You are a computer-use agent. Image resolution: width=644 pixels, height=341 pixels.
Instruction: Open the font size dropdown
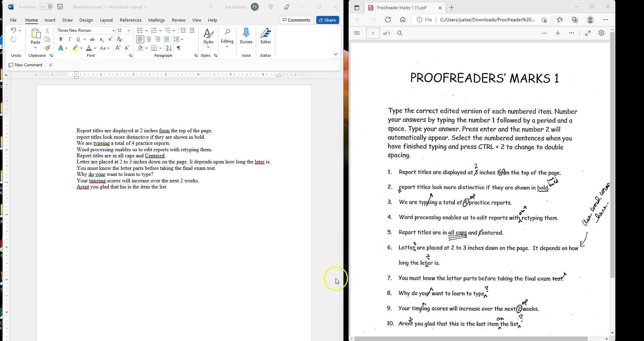coord(127,30)
